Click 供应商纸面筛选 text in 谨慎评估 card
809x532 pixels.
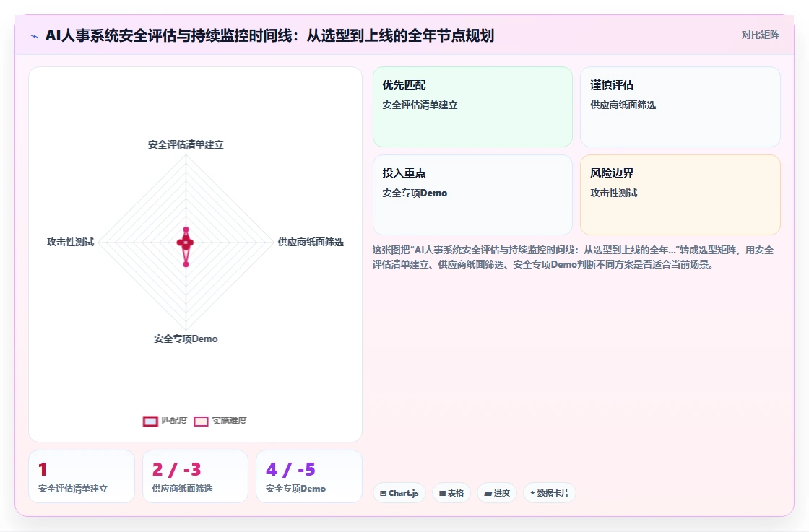pyautogui.click(x=623, y=105)
